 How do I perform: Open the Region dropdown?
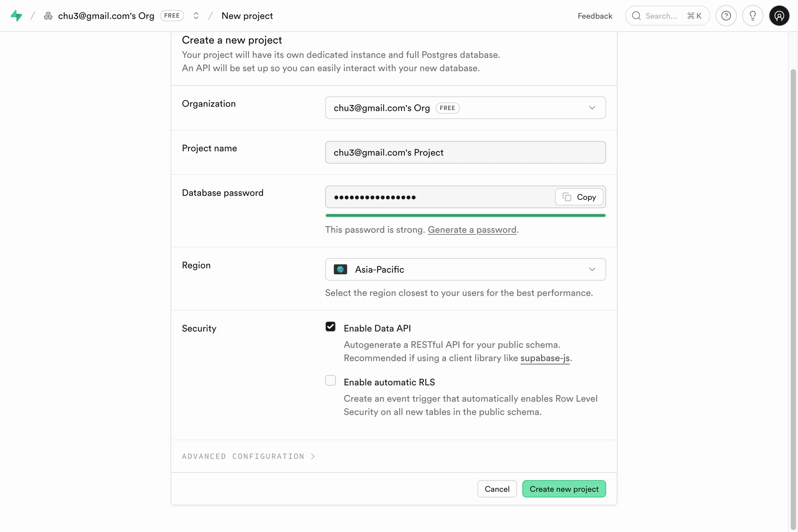[465, 269]
